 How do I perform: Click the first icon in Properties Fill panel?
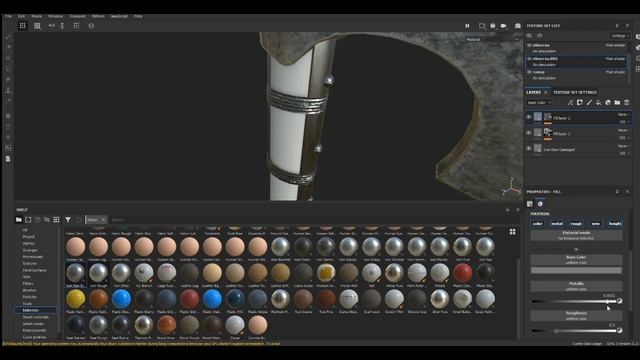tap(530, 204)
